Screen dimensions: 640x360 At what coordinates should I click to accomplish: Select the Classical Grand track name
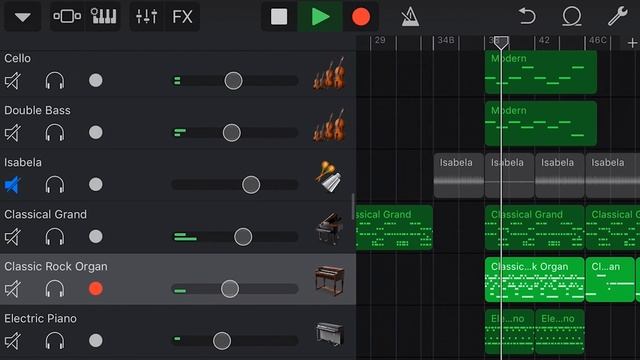45,214
